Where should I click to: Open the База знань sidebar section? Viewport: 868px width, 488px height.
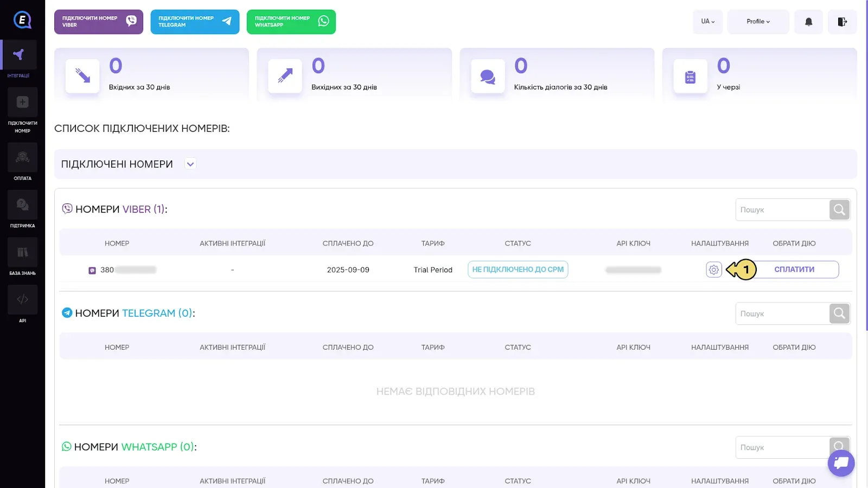click(22, 256)
